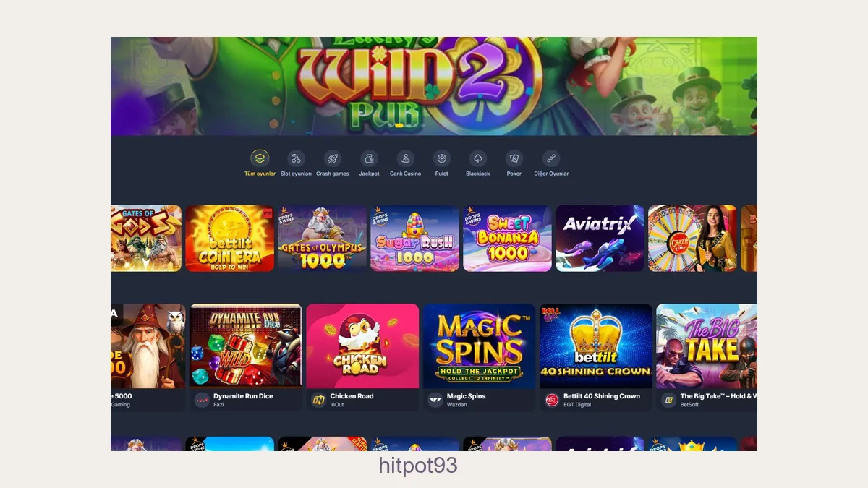Open the Slot oyunları category icon
Image resolution: width=868 pixels, height=488 pixels.
(296, 158)
